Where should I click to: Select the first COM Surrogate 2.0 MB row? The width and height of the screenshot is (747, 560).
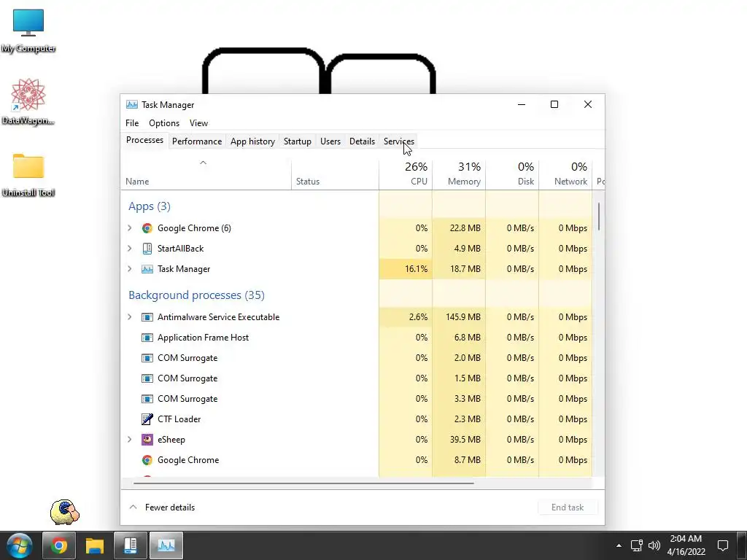(356, 358)
